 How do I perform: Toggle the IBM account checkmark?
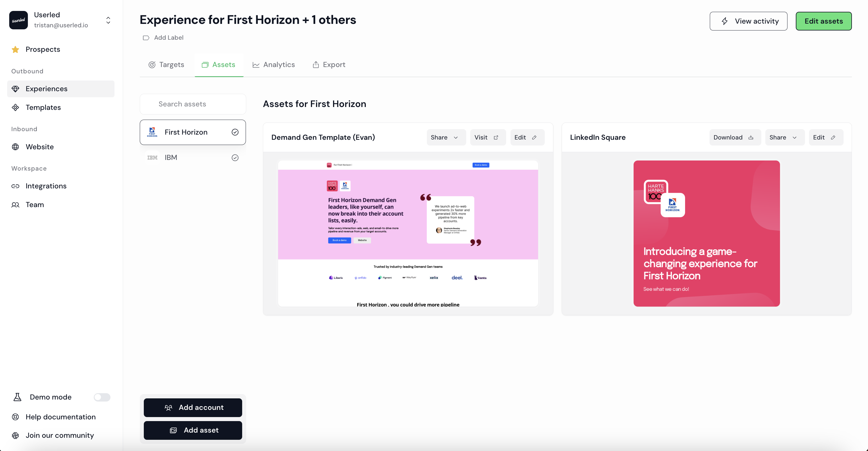pos(235,158)
